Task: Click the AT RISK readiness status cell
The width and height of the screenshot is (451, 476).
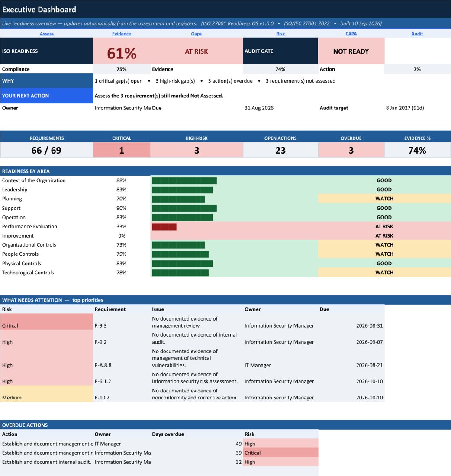Action: (197, 51)
